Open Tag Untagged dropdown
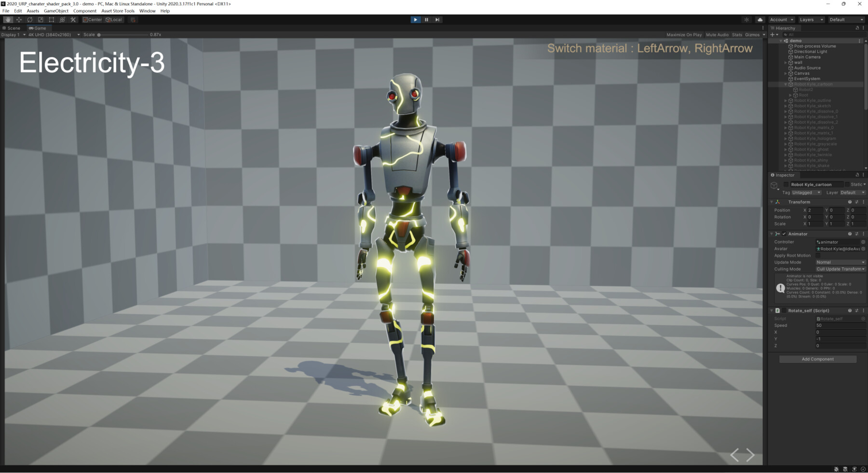This screenshot has width=868, height=473. pos(806,193)
